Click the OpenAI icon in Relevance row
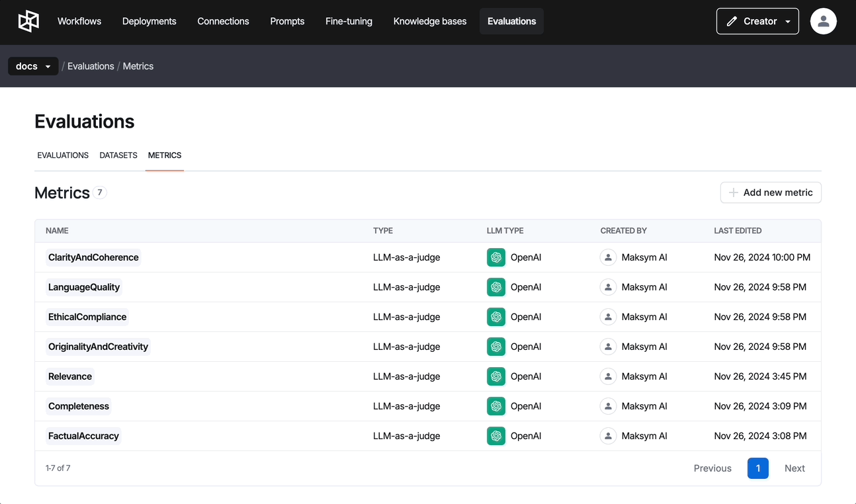 click(495, 376)
